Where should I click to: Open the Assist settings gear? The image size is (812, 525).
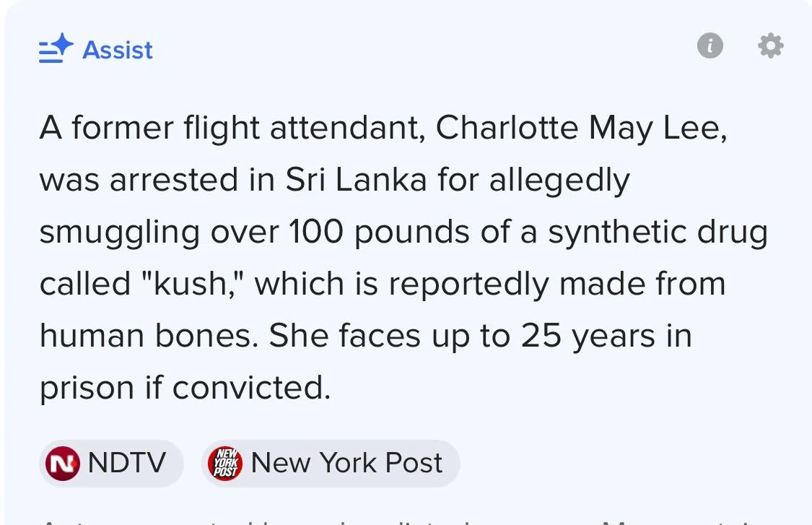(x=771, y=45)
